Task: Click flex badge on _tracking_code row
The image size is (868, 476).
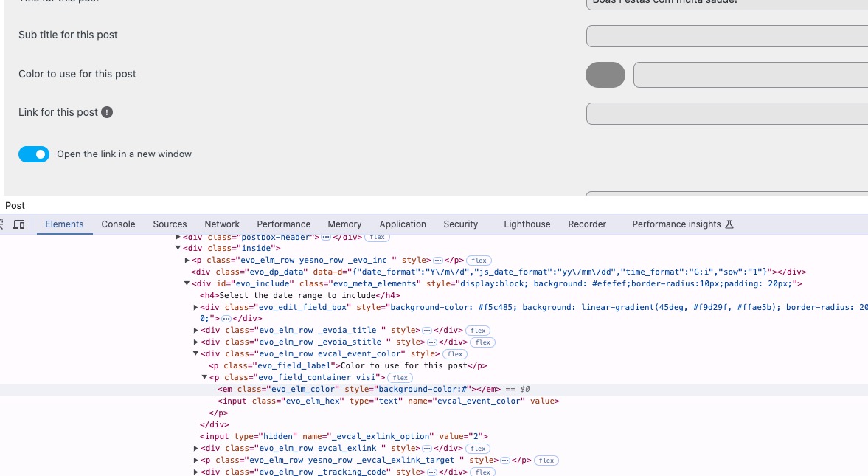Action: click(483, 472)
